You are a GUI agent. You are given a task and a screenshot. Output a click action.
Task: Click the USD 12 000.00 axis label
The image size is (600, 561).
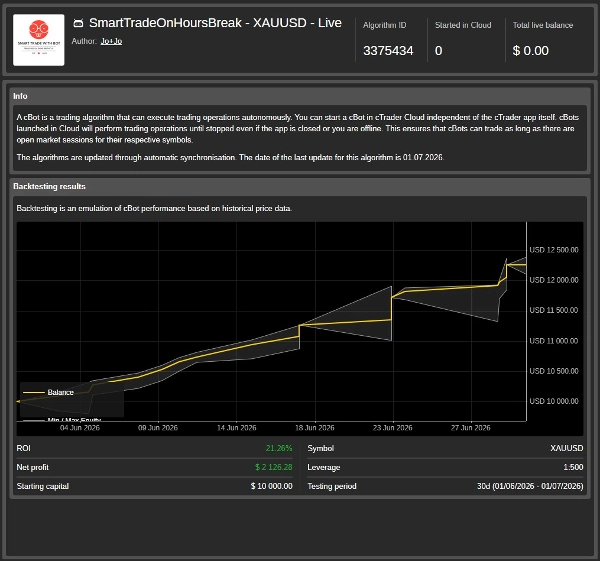point(554,280)
